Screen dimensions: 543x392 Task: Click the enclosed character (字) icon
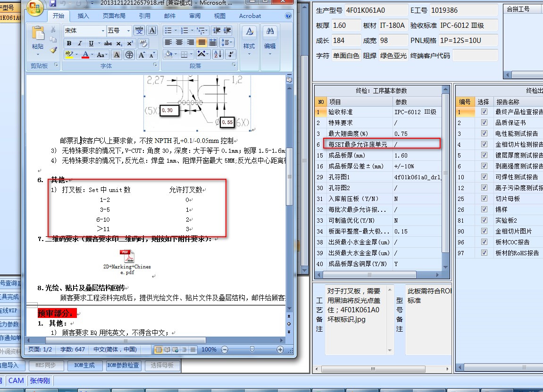129,55
